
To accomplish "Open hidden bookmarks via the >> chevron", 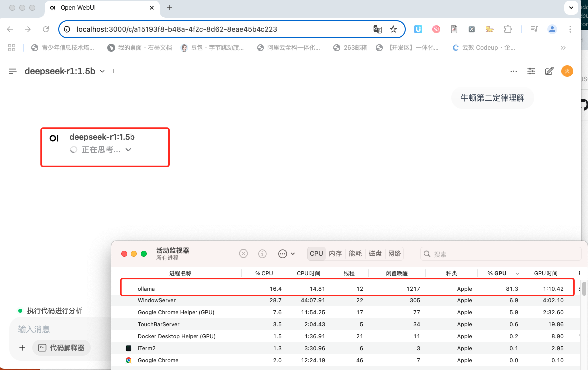I will tap(563, 47).
